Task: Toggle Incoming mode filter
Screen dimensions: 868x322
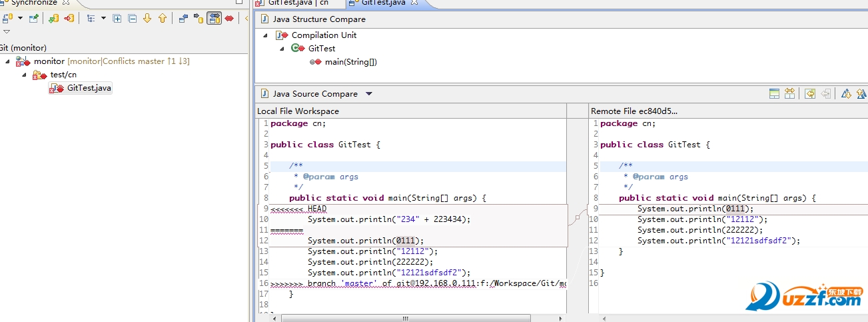Action: 183,19
